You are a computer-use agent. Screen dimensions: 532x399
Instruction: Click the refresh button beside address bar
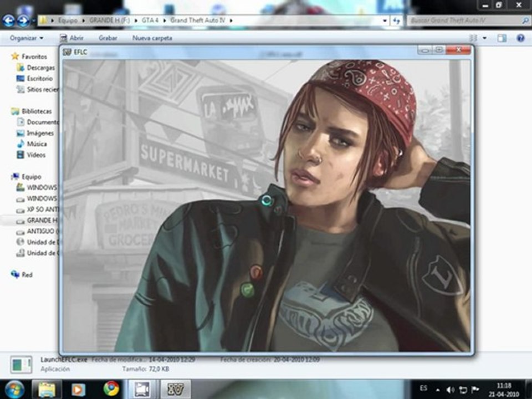pos(396,21)
